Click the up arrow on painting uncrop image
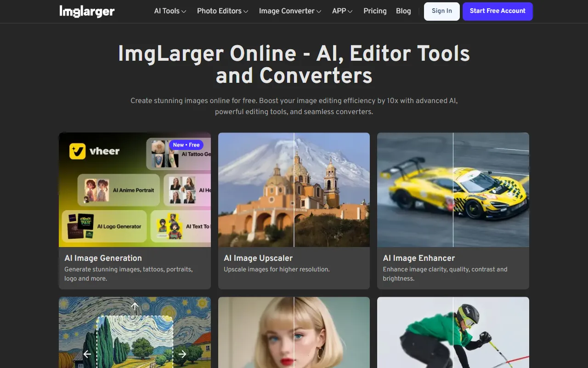 click(x=135, y=306)
